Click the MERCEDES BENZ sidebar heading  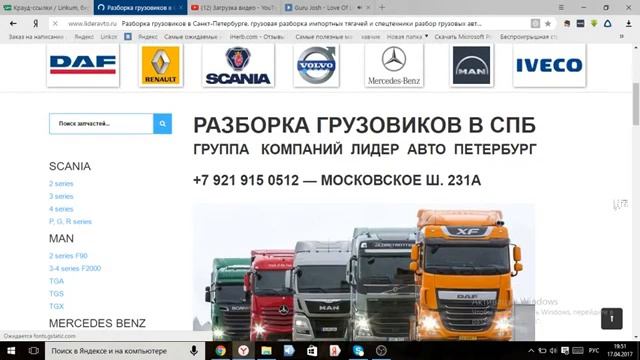(x=97, y=323)
